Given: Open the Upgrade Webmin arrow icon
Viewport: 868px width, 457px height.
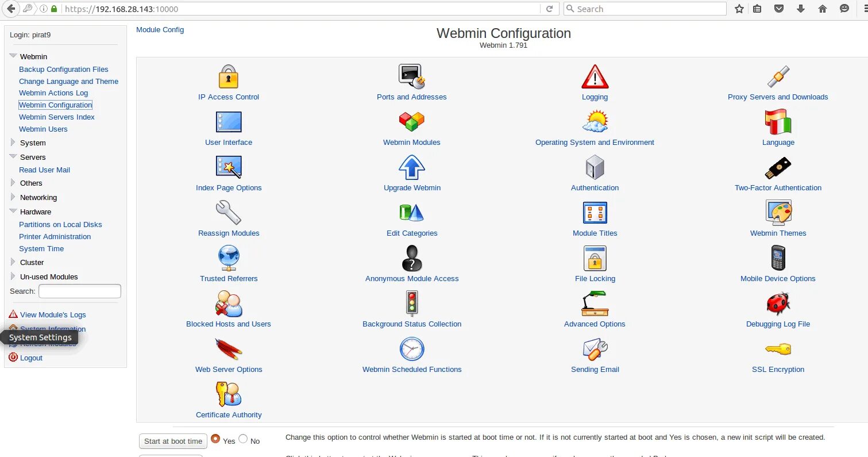Looking at the screenshot, I should pos(411,167).
